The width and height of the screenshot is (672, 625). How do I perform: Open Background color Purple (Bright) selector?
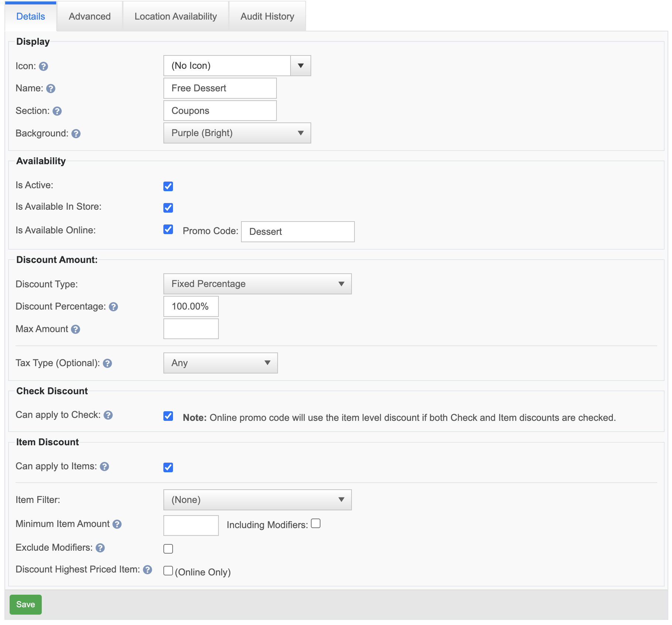coord(237,133)
